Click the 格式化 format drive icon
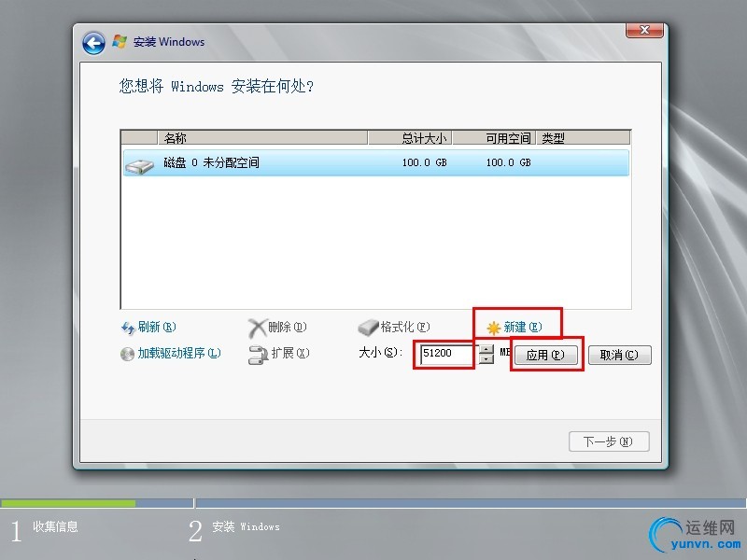The width and height of the screenshot is (747, 560). click(x=368, y=328)
